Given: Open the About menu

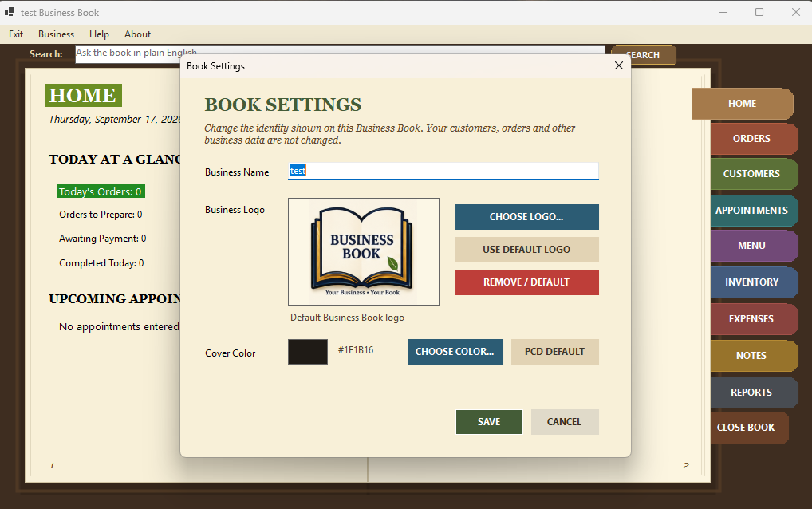Looking at the screenshot, I should [x=137, y=34].
